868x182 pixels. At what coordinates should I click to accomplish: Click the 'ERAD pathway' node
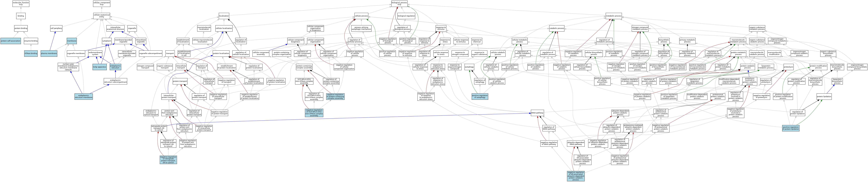pyautogui.click(x=537, y=113)
